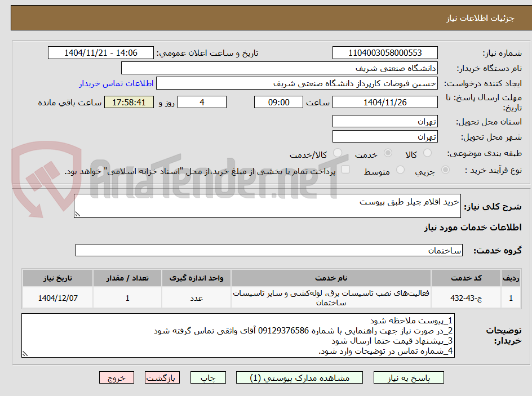Click resize handle of توضیحات خریدار textarea
Viewport: 532px width, 396px height.
coord(25,354)
